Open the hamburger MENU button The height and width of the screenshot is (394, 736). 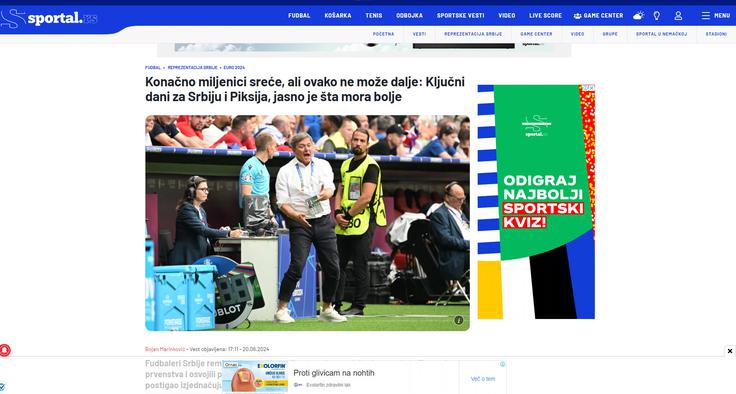pos(716,15)
